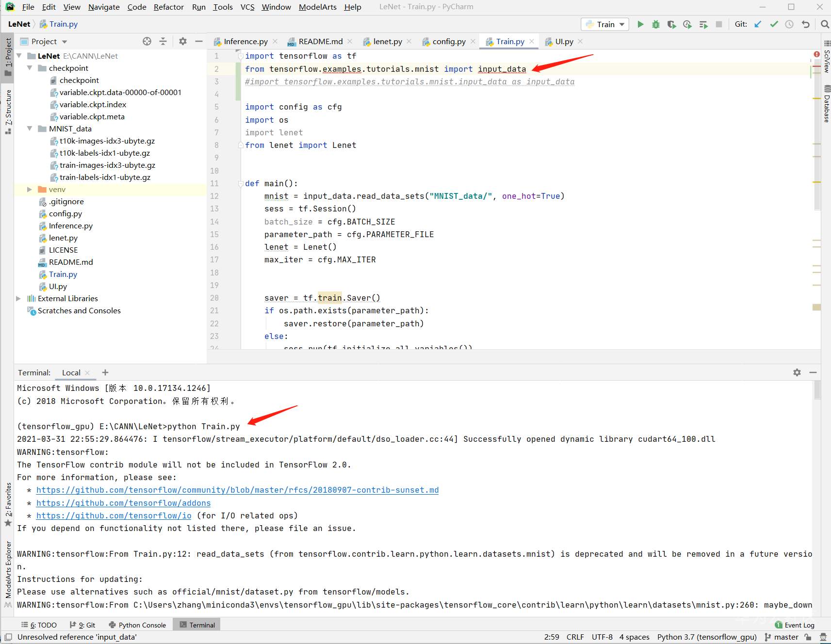
Task: Toggle the 2: Favorites side panel
Action: tap(8, 504)
